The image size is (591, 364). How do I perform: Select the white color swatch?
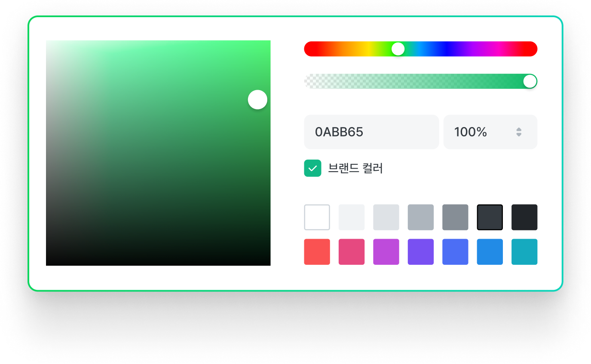[x=317, y=217]
